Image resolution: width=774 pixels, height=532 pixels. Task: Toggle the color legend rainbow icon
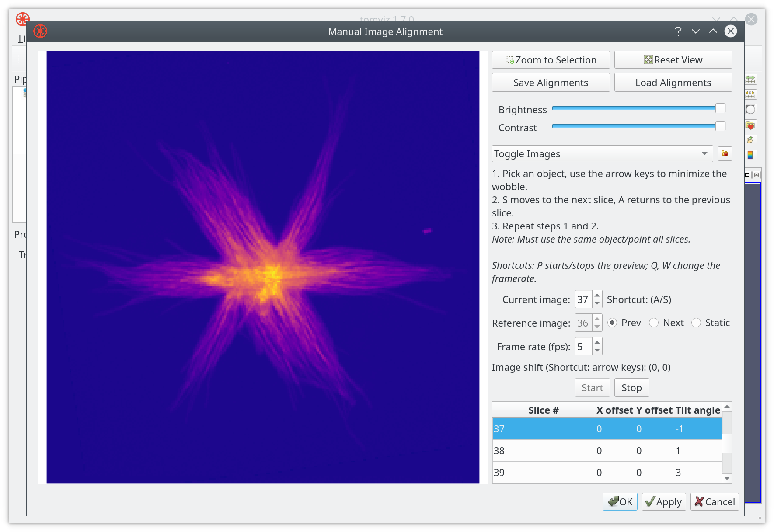tap(750, 155)
